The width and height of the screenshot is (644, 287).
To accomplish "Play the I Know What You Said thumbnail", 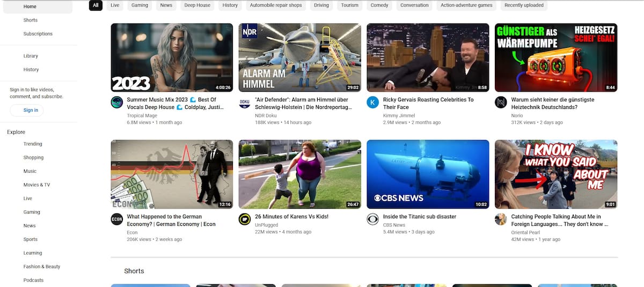I will pos(556,174).
